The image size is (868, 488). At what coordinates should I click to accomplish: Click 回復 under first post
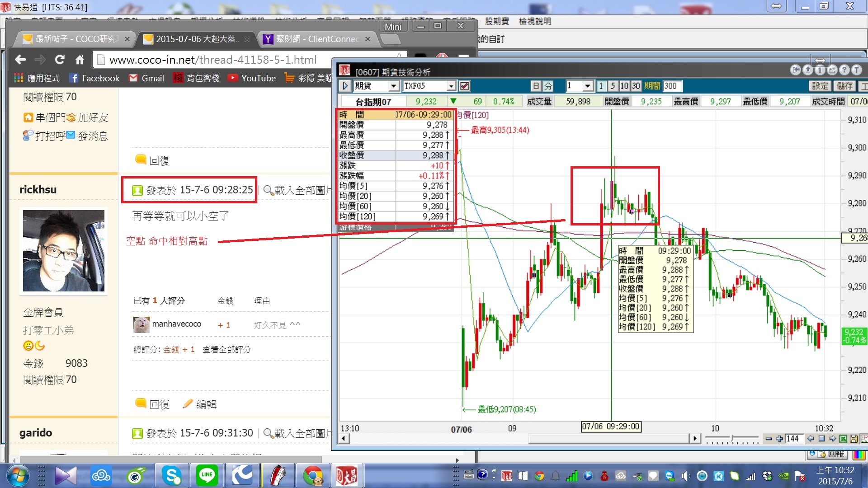click(x=153, y=160)
